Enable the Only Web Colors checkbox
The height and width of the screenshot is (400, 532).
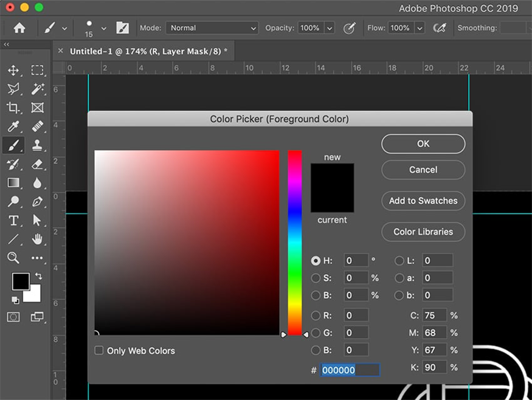tap(99, 351)
